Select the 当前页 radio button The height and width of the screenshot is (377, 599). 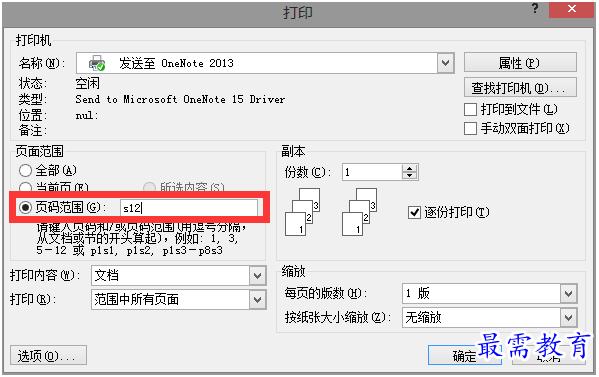25,187
